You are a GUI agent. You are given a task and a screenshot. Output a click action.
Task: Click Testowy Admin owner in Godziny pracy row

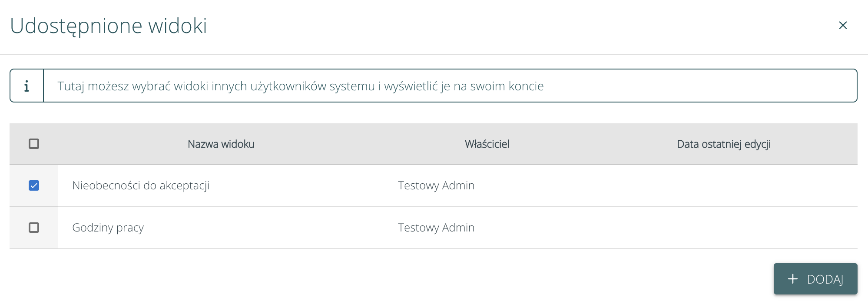(x=436, y=228)
